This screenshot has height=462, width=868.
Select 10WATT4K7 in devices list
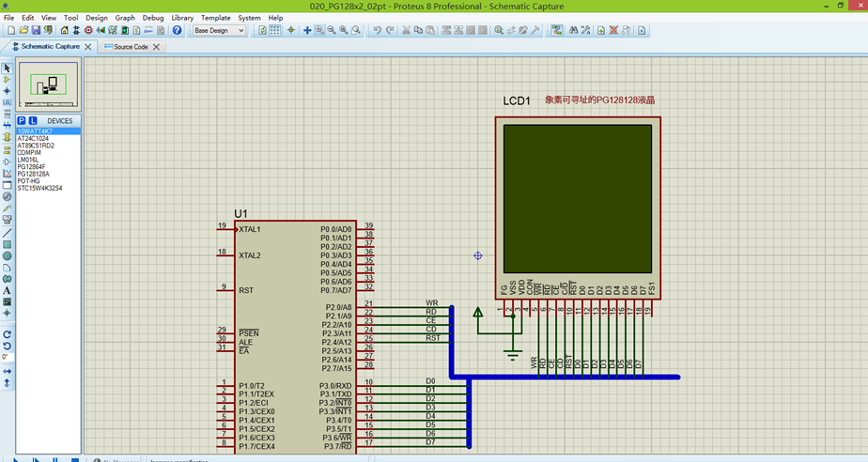click(x=48, y=131)
